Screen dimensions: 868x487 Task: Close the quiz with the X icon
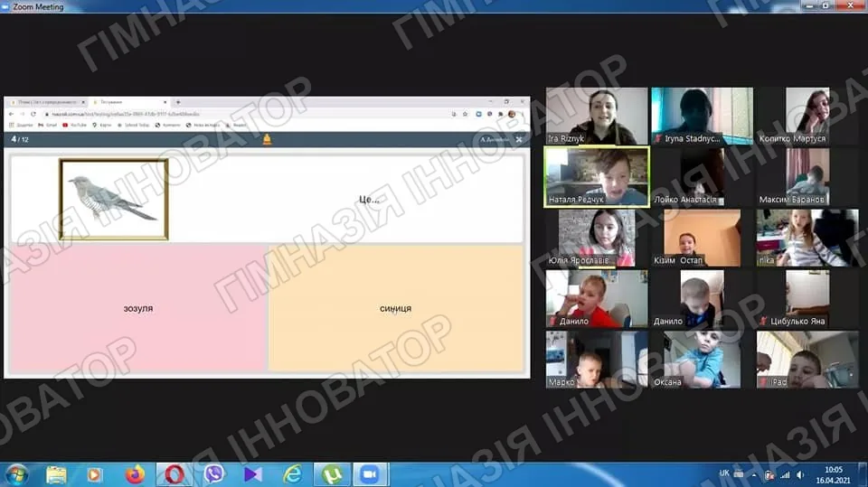click(519, 139)
